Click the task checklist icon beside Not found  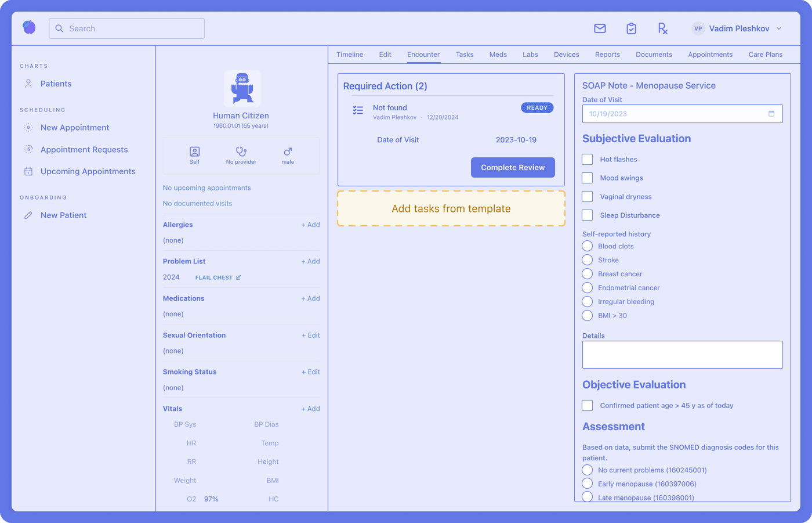(358, 110)
